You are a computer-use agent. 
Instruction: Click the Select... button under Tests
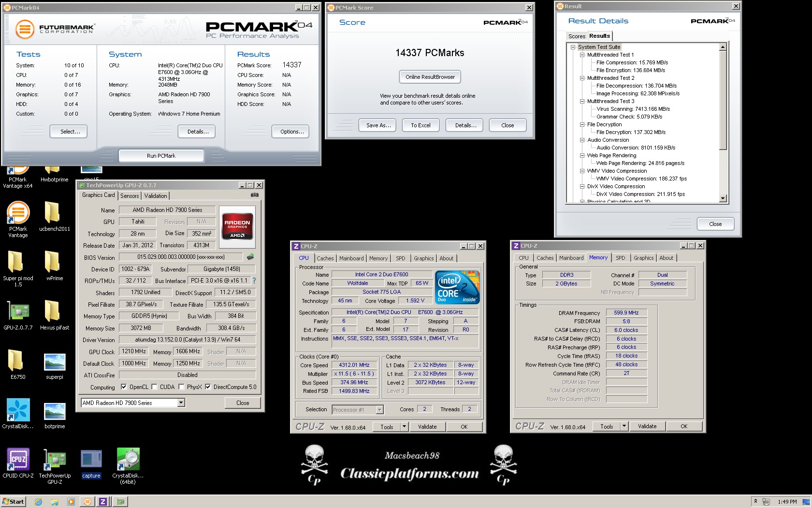[68, 132]
